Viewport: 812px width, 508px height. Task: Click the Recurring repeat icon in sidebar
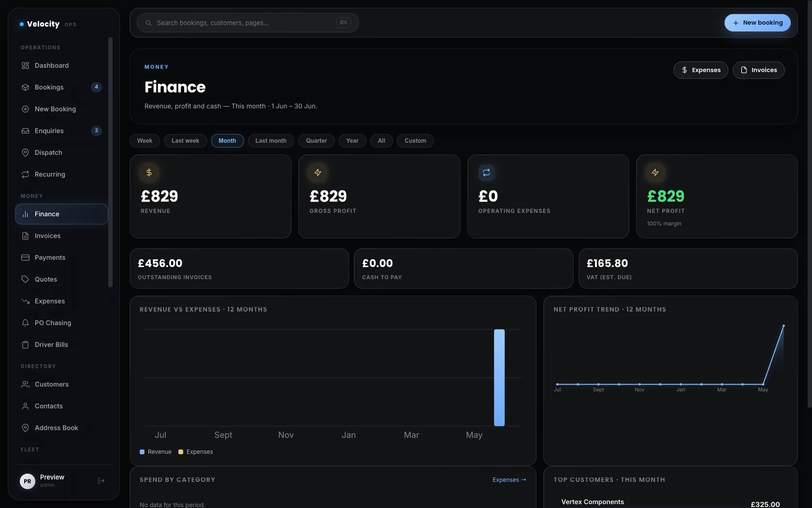tap(25, 174)
